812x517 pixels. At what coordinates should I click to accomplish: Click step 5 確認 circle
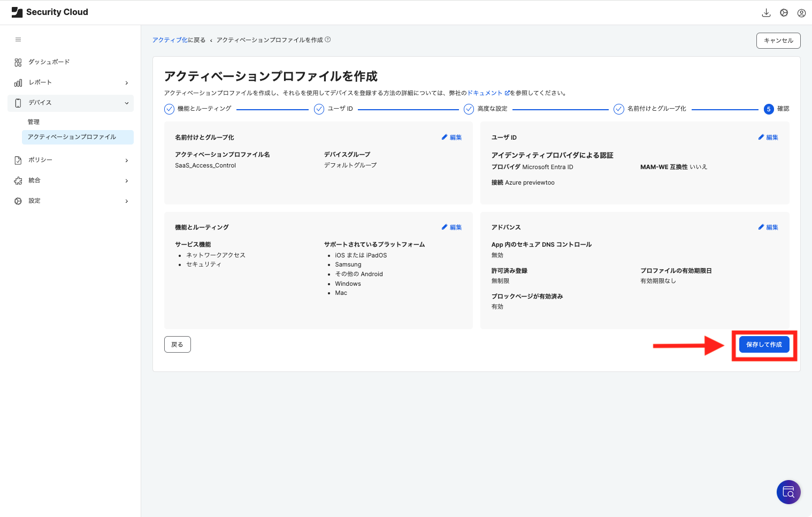coord(769,109)
